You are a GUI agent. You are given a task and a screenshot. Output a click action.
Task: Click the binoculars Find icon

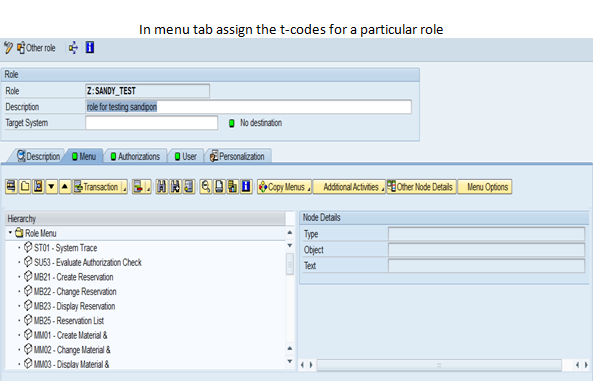pyautogui.click(x=161, y=187)
